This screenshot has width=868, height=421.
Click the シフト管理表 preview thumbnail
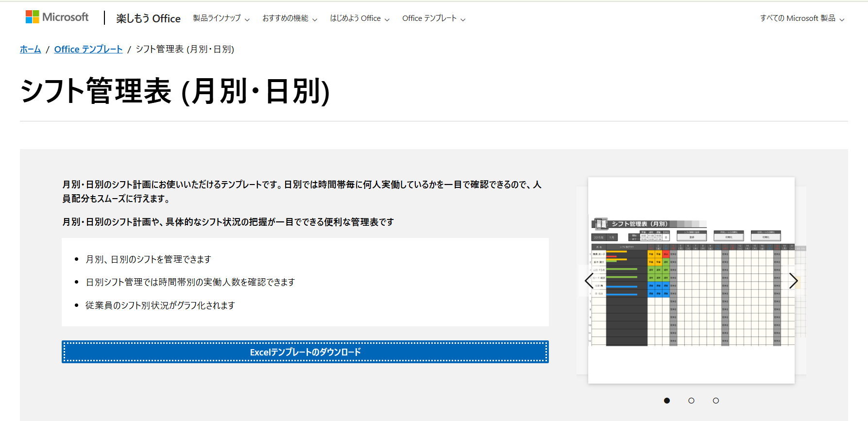(691, 281)
